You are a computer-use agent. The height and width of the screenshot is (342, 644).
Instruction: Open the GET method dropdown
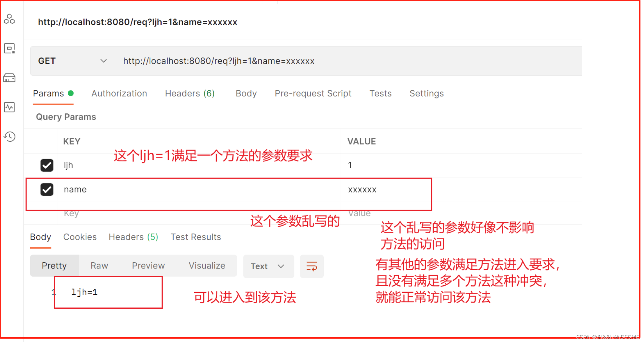point(72,61)
